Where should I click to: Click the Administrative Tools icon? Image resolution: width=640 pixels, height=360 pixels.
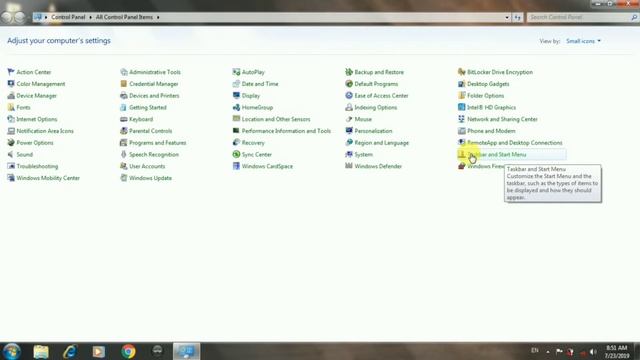(124, 72)
